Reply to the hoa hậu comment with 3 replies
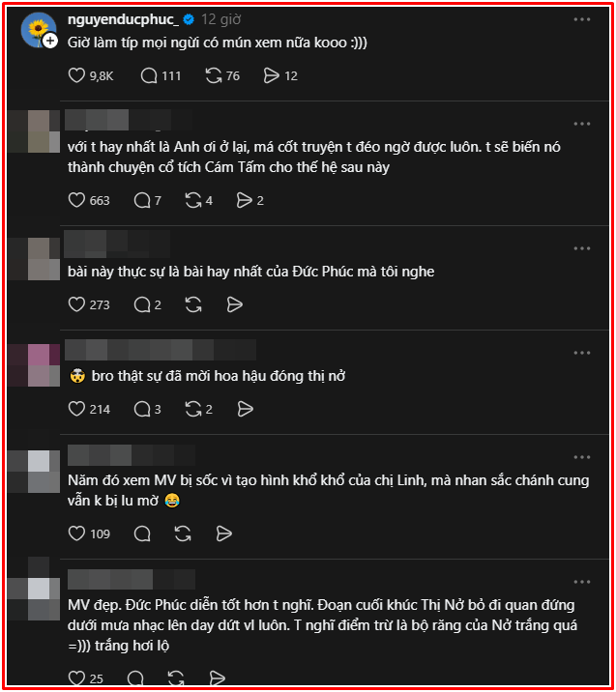616x692 pixels. pos(142,409)
